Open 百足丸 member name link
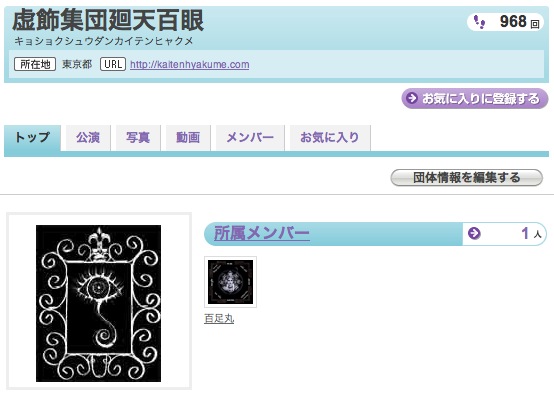 (219, 319)
